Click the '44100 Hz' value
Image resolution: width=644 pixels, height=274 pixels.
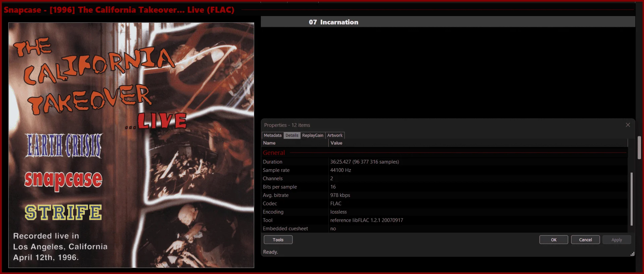coord(340,170)
